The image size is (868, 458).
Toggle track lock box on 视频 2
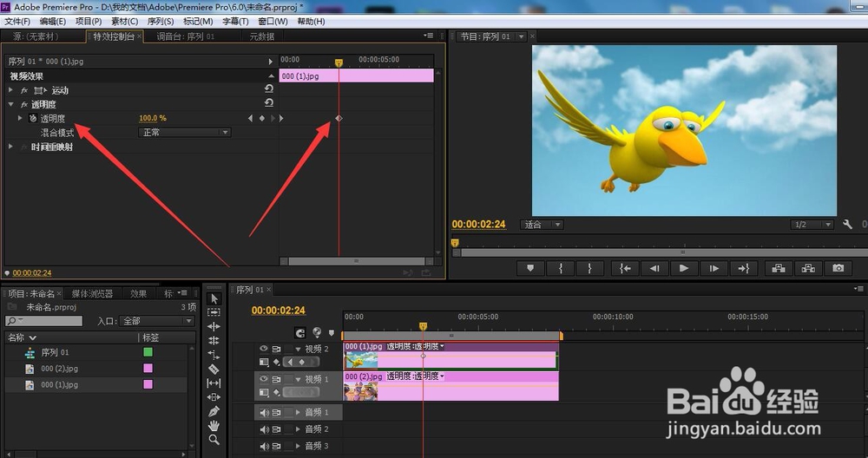point(288,349)
